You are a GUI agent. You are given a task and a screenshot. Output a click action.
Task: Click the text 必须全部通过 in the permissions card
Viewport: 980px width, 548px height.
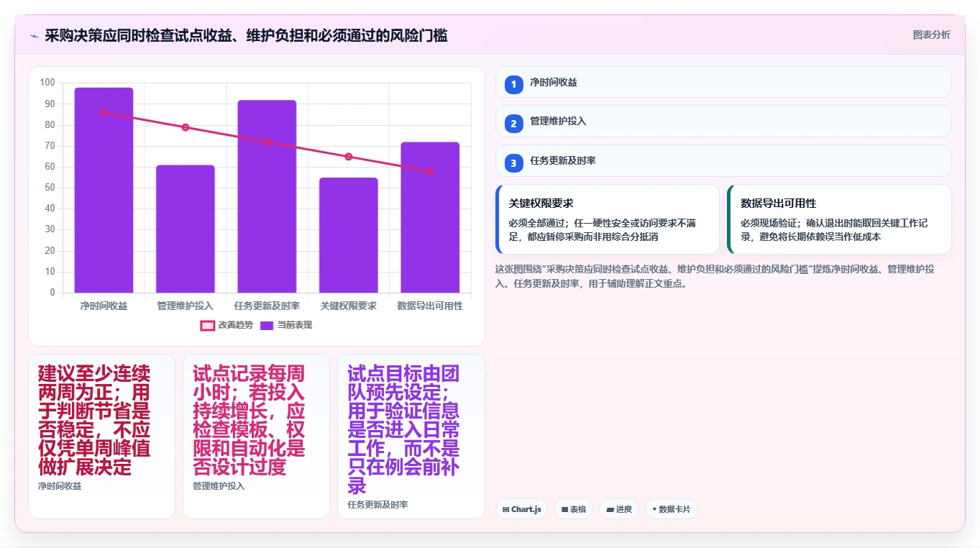pos(535,223)
